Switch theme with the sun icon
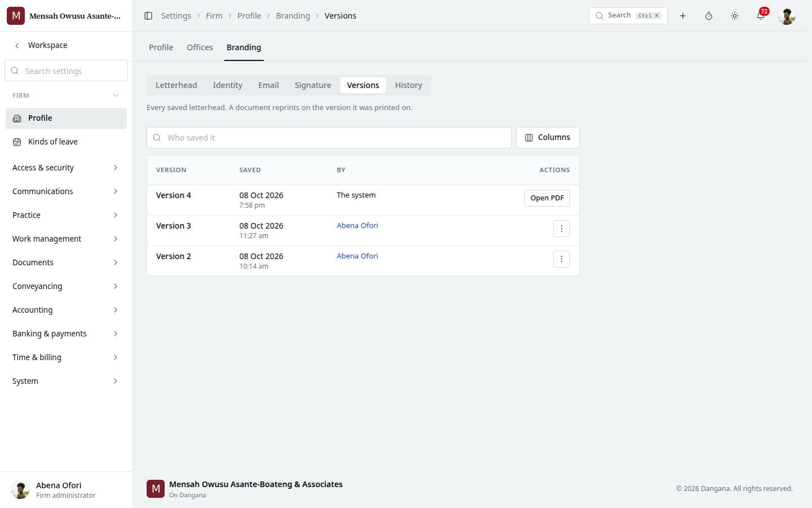The image size is (812, 508). click(x=735, y=16)
